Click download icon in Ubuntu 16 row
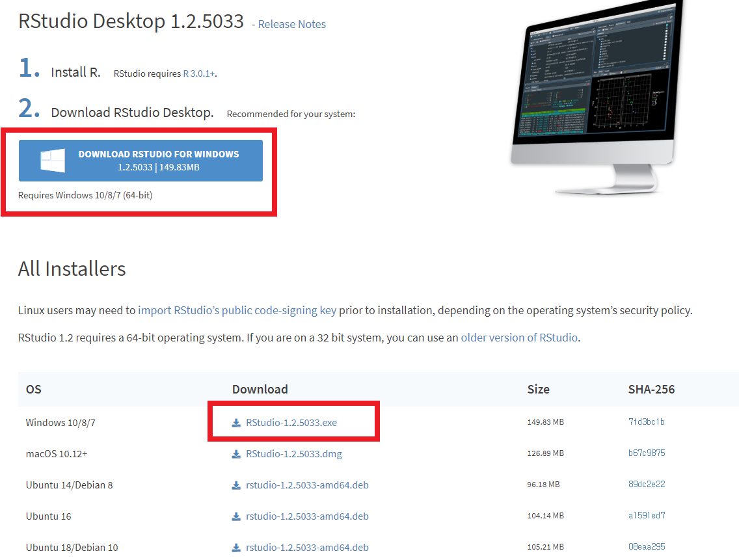Image resolution: width=739 pixels, height=560 pixels. 236,516
